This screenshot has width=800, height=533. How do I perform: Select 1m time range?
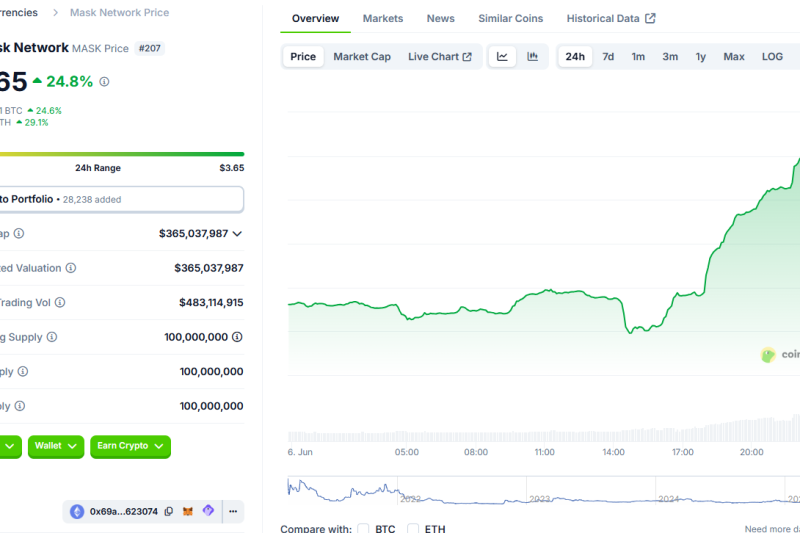tap(638, 57)
